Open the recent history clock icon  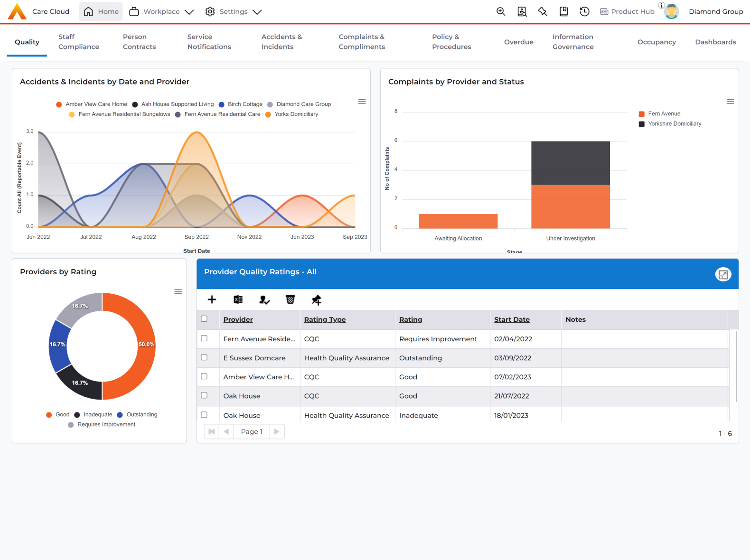coord(584,11)
